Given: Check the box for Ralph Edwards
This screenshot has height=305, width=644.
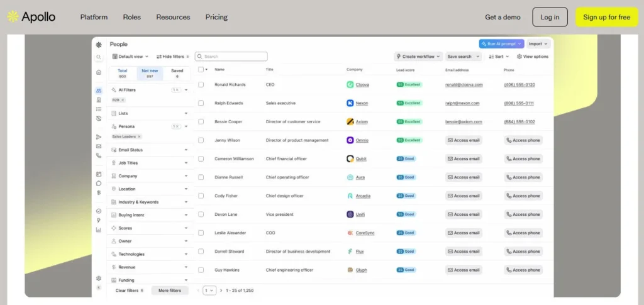Looking at the screenshot, I should click(201, 103).
